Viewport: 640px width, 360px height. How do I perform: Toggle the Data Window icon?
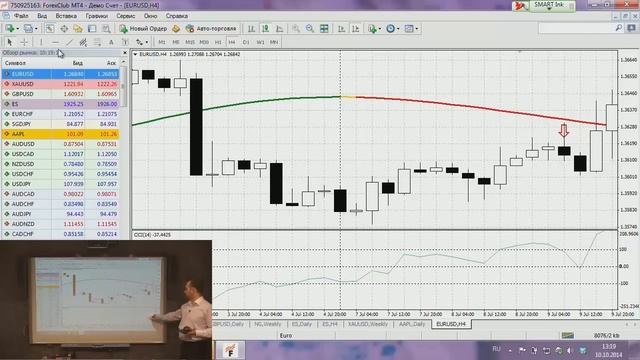(64, 29)
